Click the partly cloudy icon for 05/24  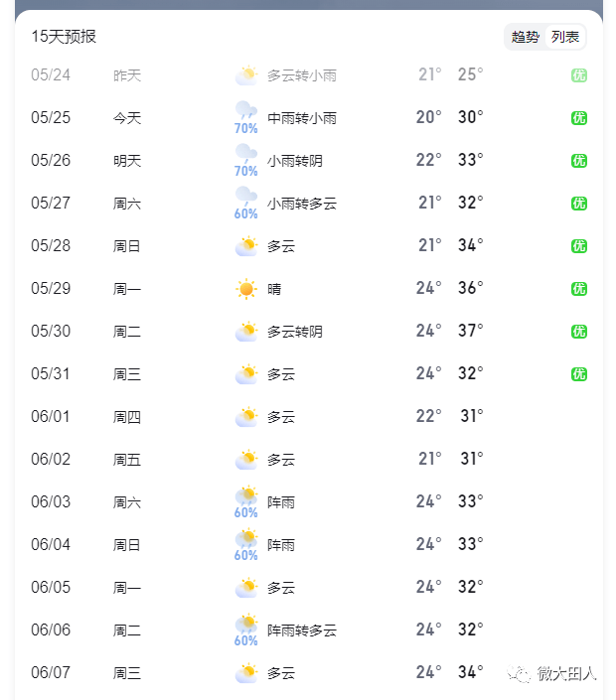[246, 75]
